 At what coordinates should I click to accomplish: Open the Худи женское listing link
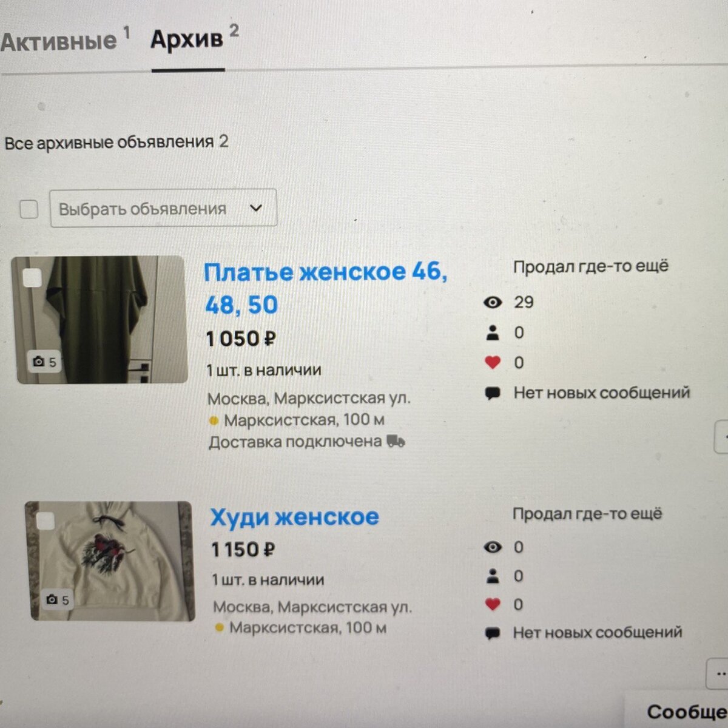pyautogui.click(x=295, y=517)
